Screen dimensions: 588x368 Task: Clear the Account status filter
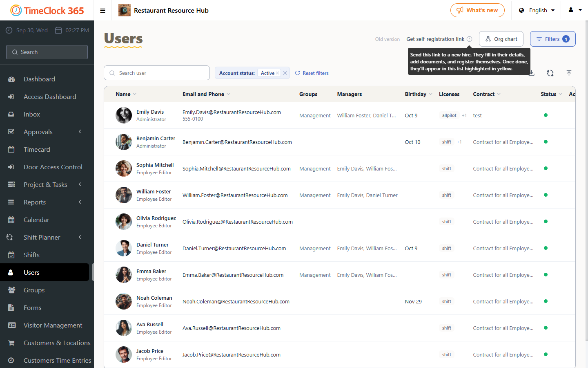(x=285, y=73)
